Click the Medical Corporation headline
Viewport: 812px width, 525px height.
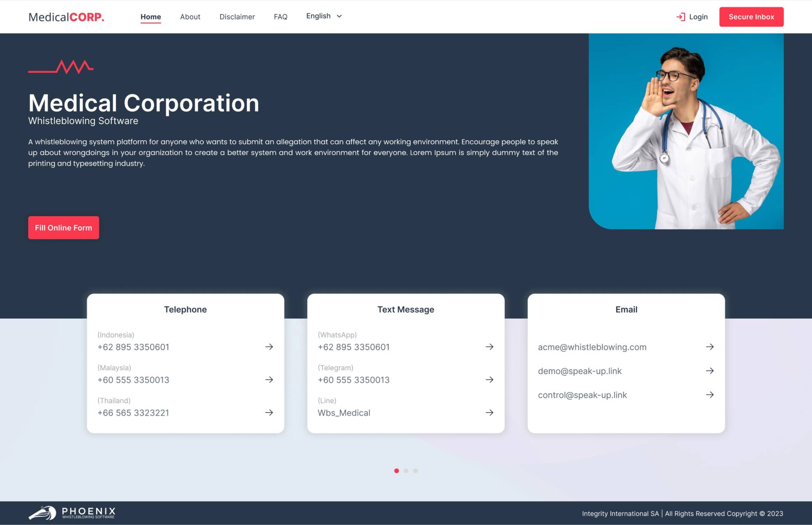click(x=143, y=103)
